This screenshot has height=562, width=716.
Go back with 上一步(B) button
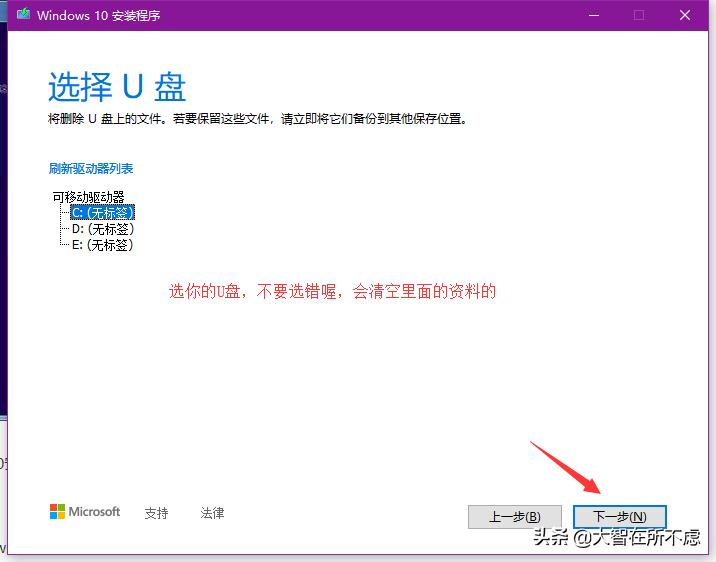pyautogui.click(x=515, y=517)
